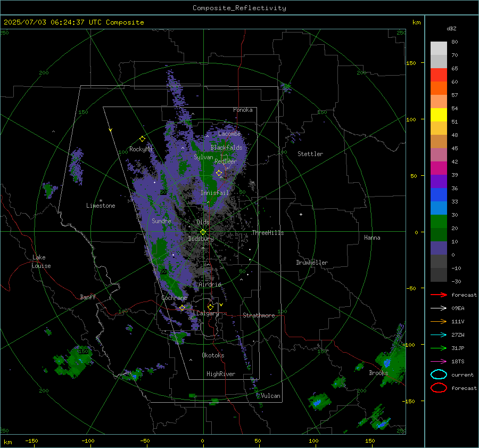Screen dimensions: 479x448
Task: Click the current legend label
Action: tap(463, 375)
